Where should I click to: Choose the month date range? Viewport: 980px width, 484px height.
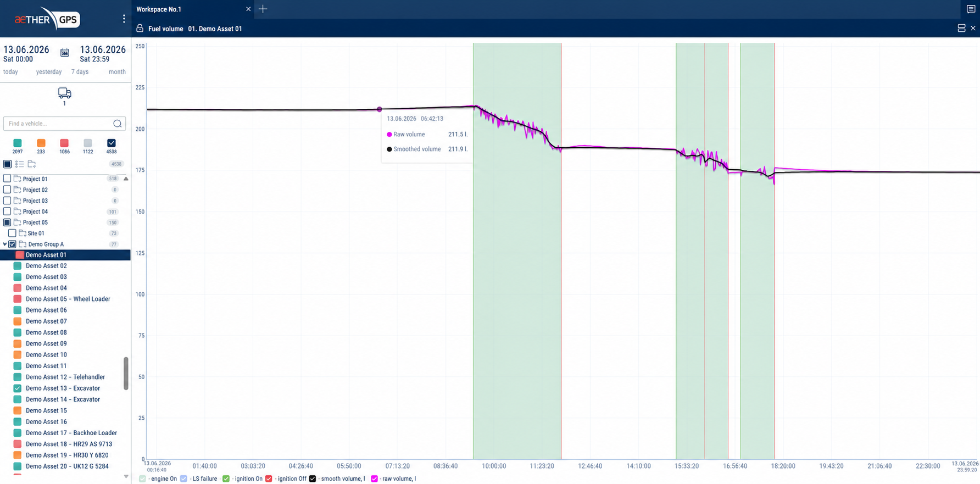(117, 71)
